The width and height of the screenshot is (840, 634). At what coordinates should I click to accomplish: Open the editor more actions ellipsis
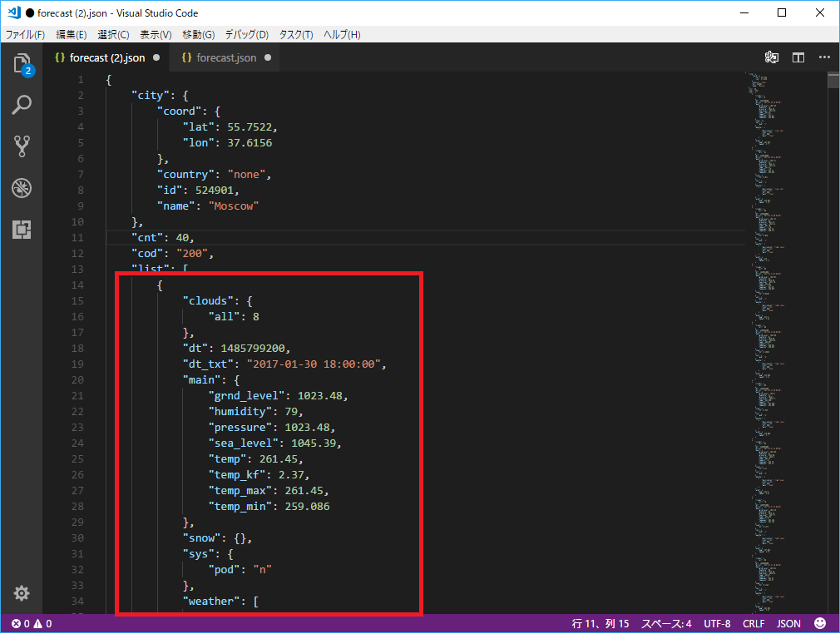(x=824, y=57)
